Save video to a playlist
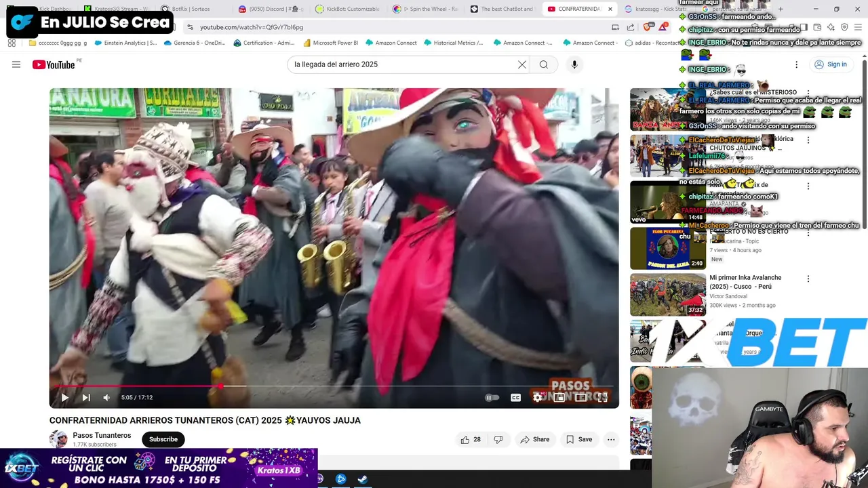 pos(578,439)
